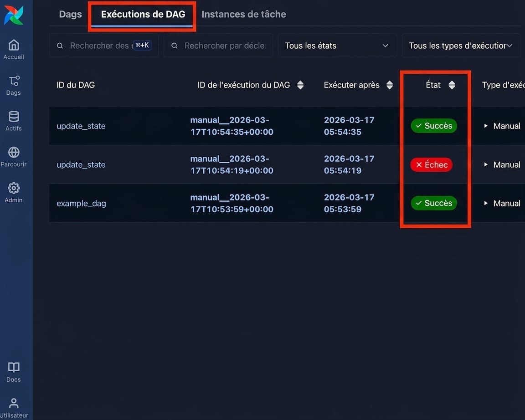Open run manual__2026-03-17T10:54:35+00:00
Image resolution: width=525 pixels, height=420 pixels.
[x=232, y=126]
